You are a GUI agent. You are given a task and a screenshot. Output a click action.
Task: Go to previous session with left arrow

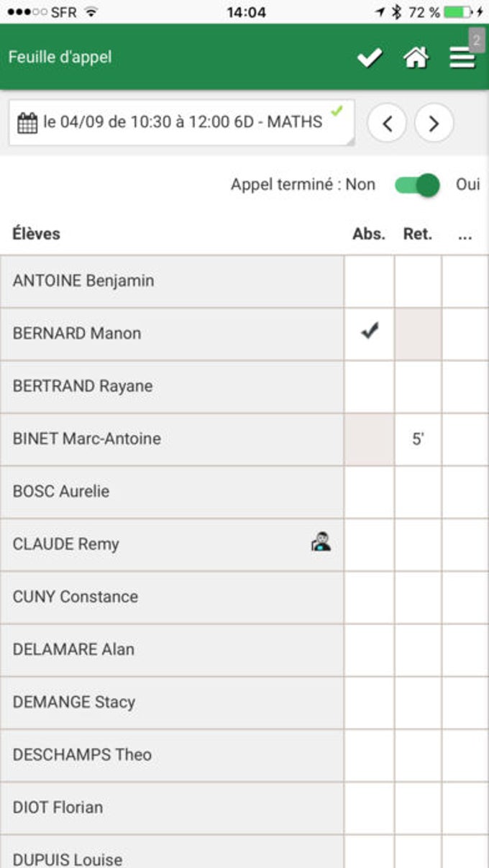(387, 123)
